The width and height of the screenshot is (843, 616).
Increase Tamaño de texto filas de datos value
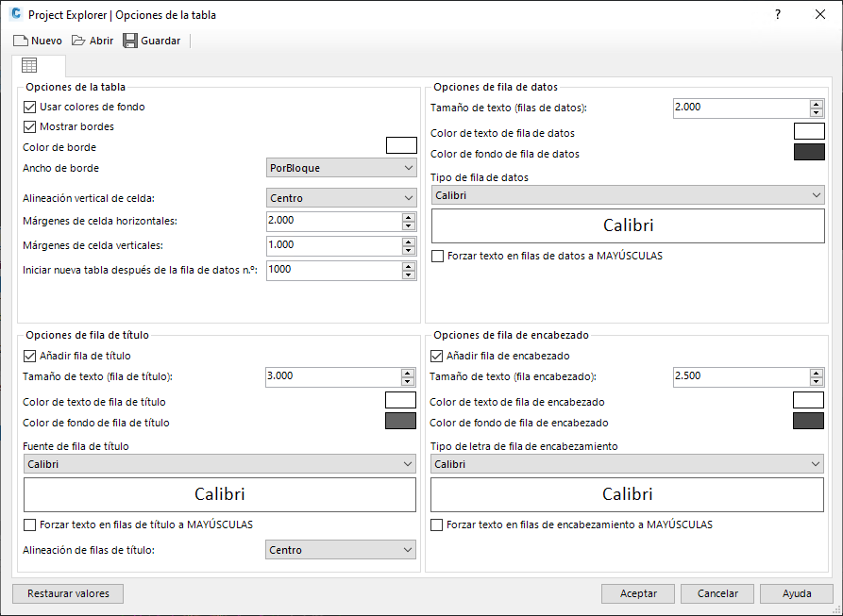[817, 103]
